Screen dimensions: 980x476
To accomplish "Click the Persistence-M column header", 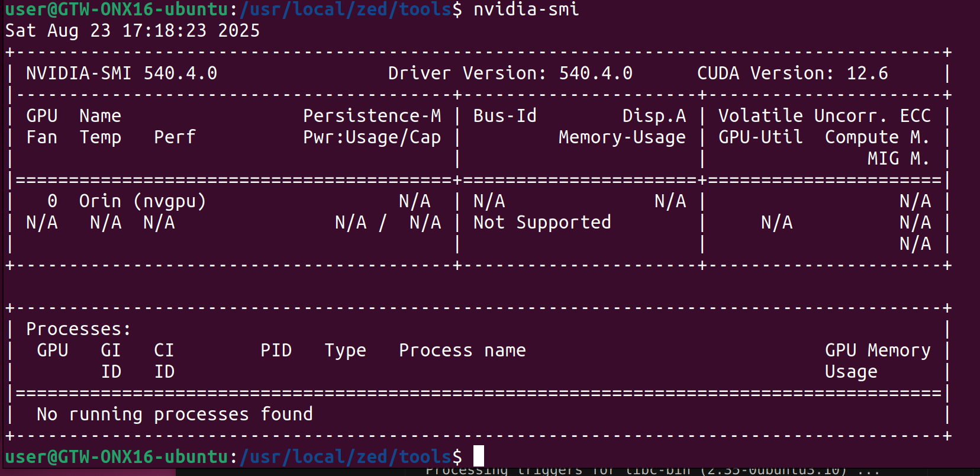I will (372, 116).
